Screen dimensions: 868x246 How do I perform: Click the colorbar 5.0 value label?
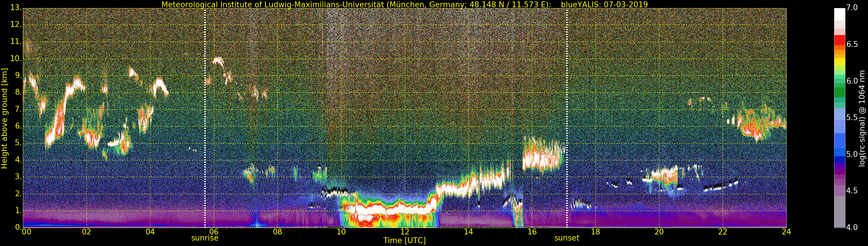pos(852,154)
